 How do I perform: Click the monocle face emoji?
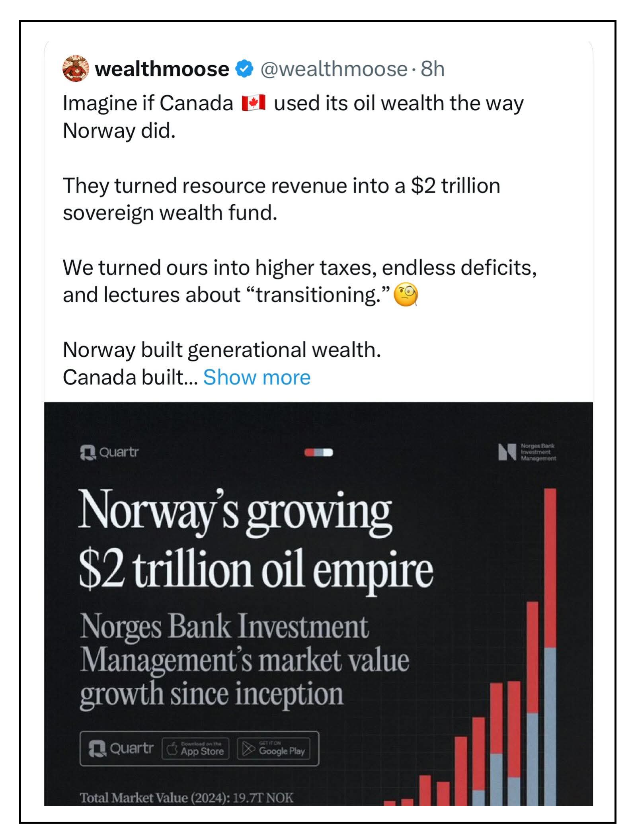tap(406, 295)
